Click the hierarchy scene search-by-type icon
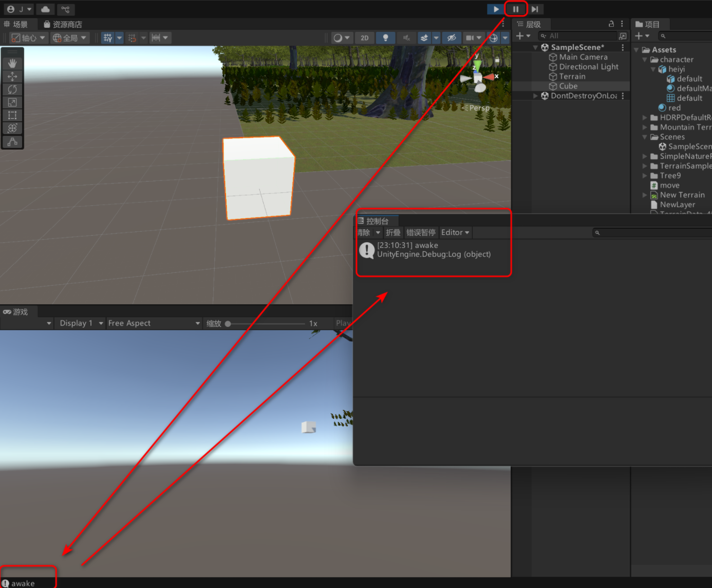The image size is (712, 588). (623, 36)
